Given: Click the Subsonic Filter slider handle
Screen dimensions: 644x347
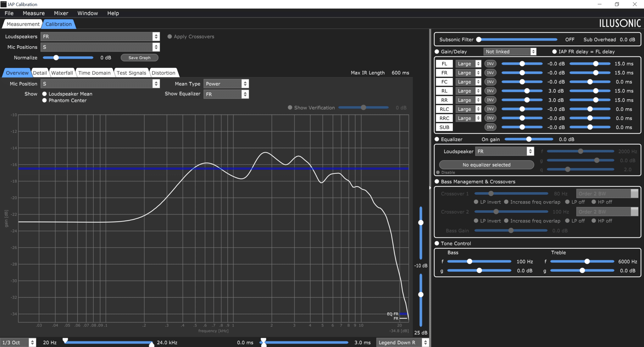Looking at the screenshot, I should (x=479, y=40).
